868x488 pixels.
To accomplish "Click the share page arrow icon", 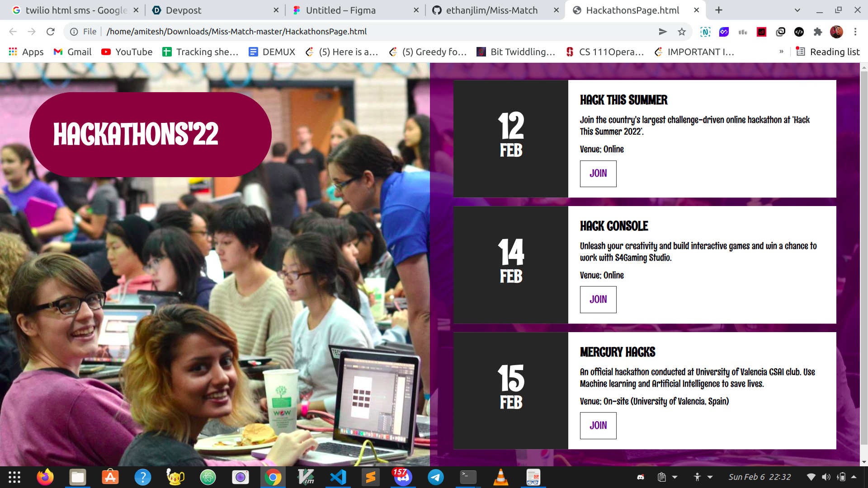I will click(x=663, y=32).
